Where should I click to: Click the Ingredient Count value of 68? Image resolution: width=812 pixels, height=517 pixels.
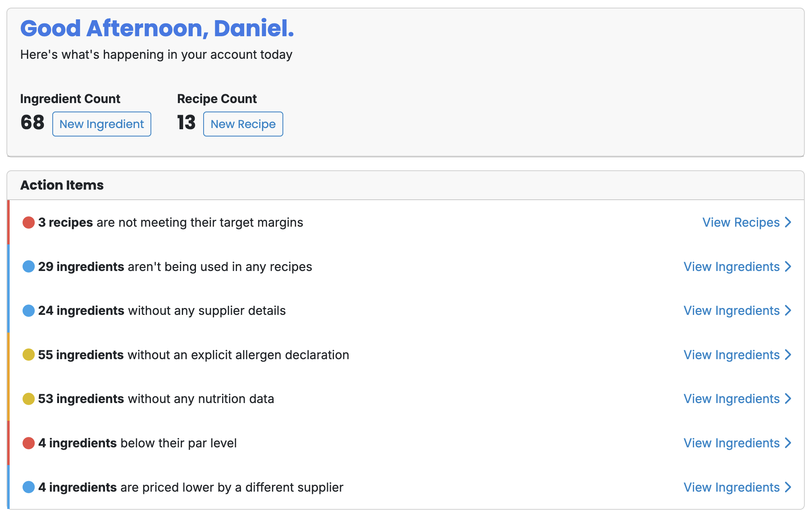click(32, 123)
